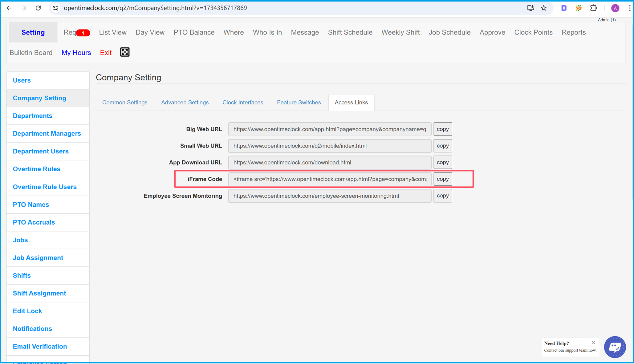The height and width of the screenshot is (364, 634).
Task: Open the Message page
Action: point(305,32)
